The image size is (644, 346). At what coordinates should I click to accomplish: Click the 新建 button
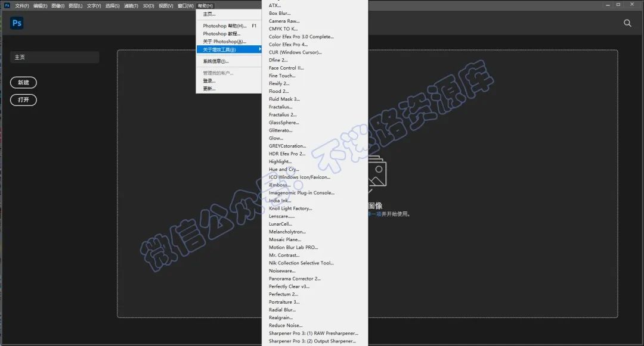[23, 82]
